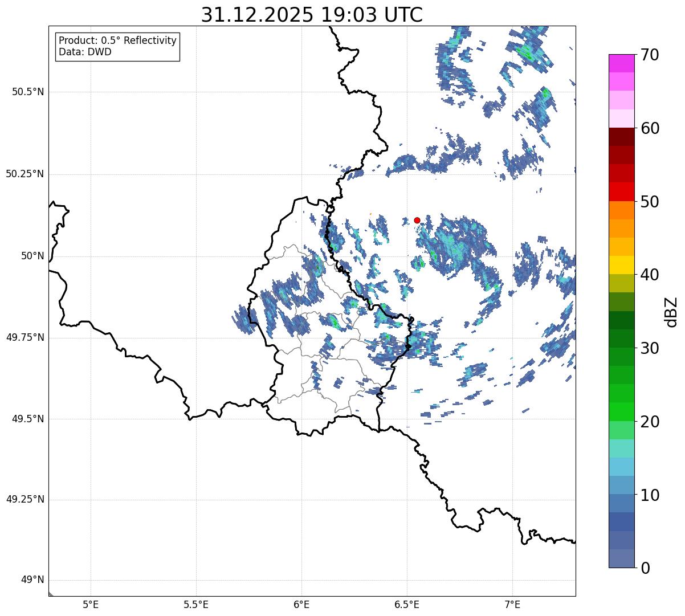685x616 pixels.
Task: Click the 7°E longitude label
Action: click(512, 604)
